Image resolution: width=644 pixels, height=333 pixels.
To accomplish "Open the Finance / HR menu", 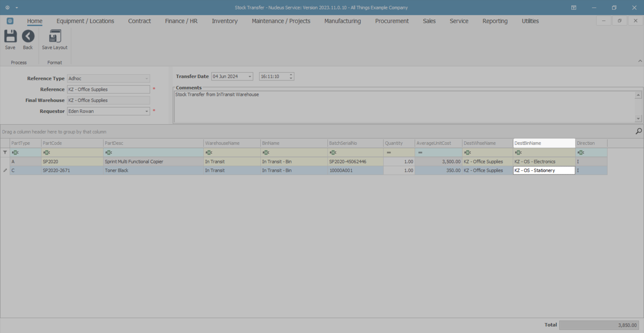I will 181,21.
